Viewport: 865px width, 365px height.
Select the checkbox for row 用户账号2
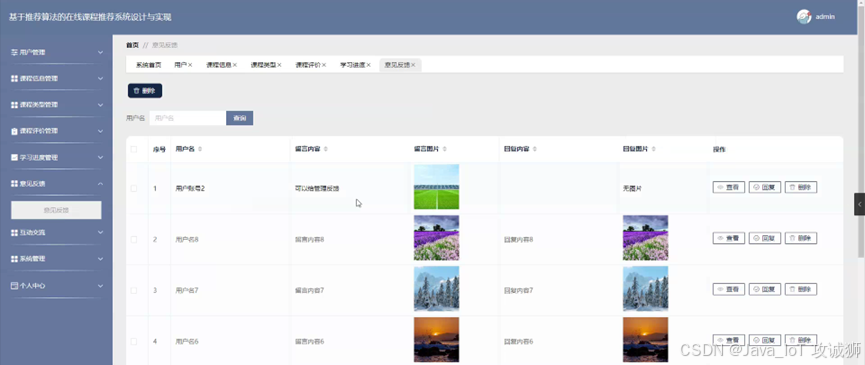pos(134,189)
